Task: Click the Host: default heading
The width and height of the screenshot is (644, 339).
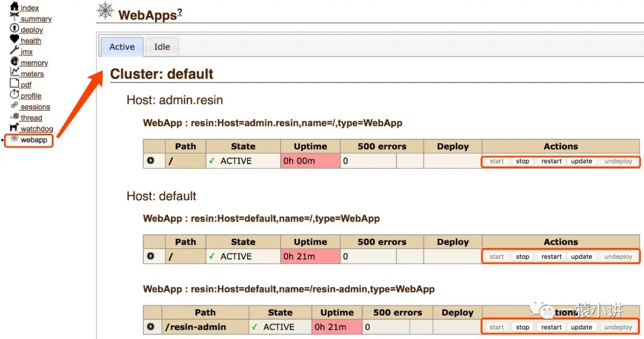Action: click(161, 196)
